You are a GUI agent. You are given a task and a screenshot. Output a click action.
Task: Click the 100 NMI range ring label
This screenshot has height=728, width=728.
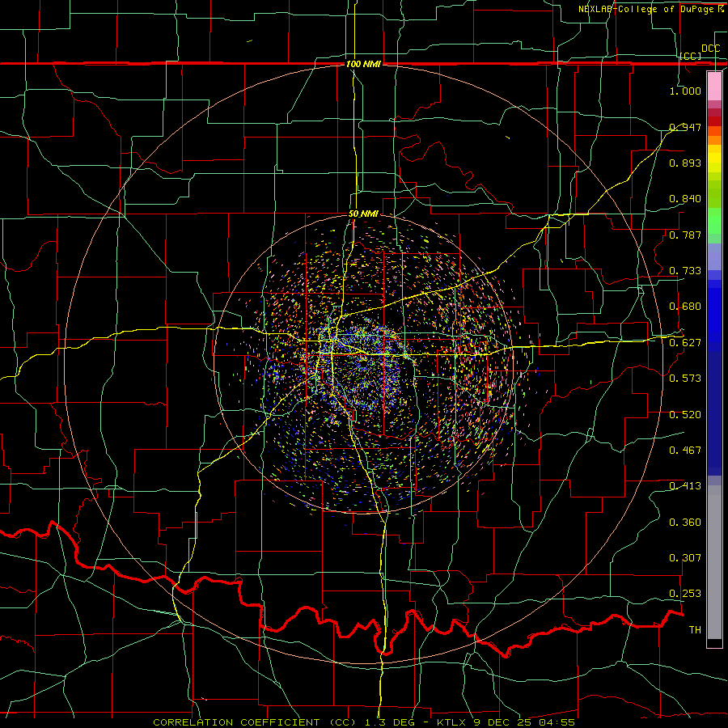(x=363, y=64)
